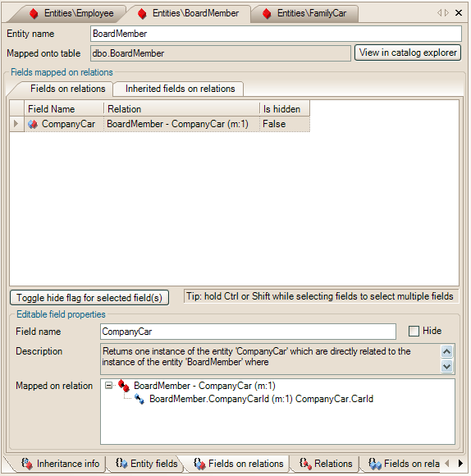Viewport: 471px width, 476px height.
Task: Click the key icon beside BoardMember.CompanyCarId
Action: (x=139, y=399)
